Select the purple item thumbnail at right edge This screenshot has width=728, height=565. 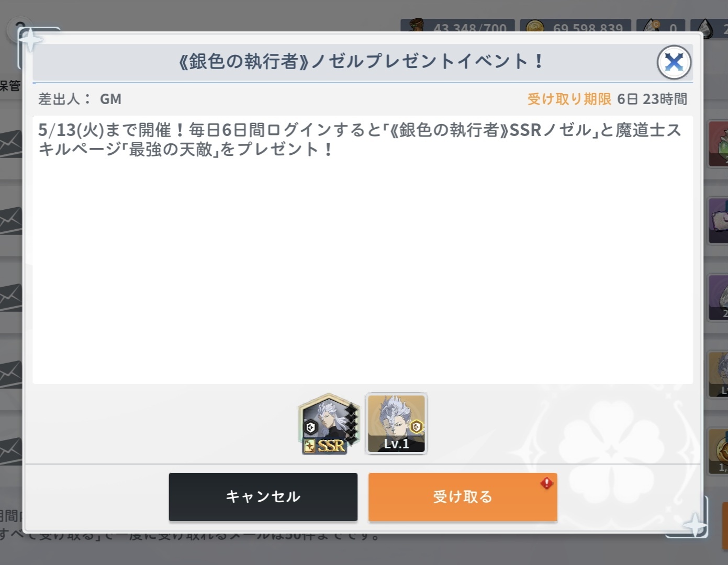pos(718,221)
